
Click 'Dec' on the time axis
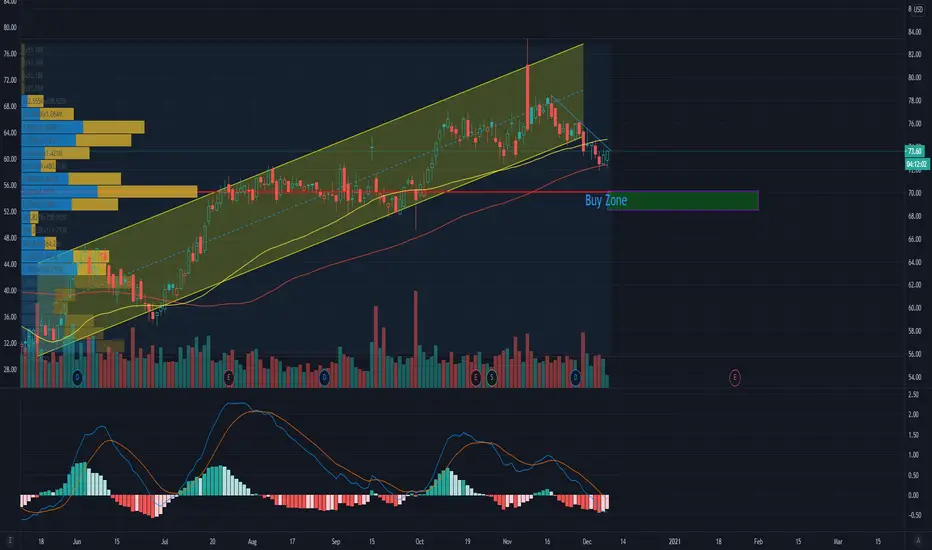(587, 542)
